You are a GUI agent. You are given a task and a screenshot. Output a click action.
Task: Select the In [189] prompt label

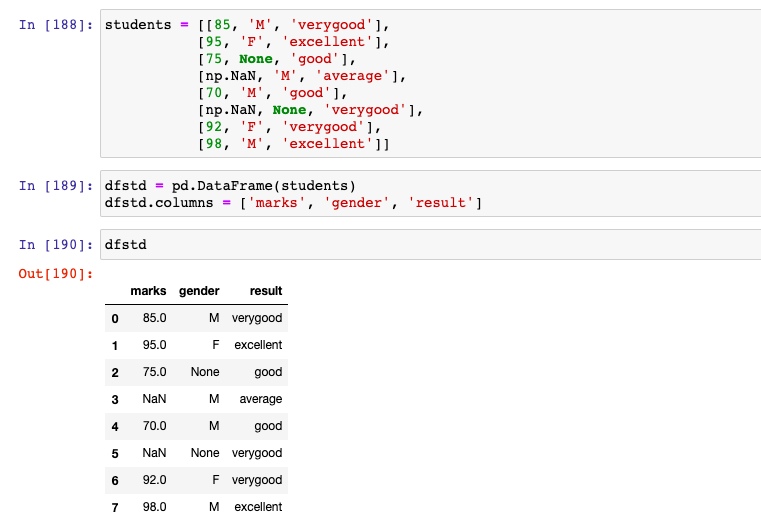56,186
